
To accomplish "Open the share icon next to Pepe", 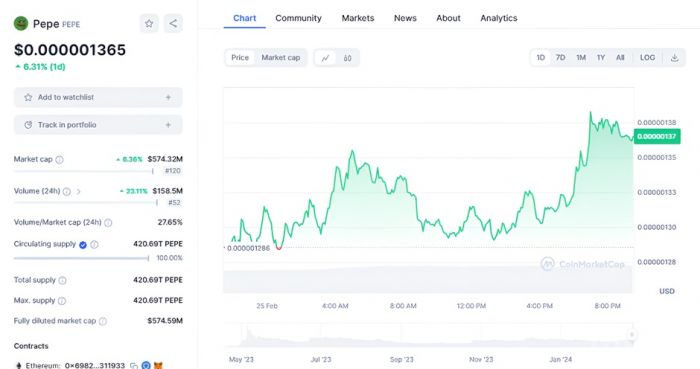I will (x=173, y=24).
